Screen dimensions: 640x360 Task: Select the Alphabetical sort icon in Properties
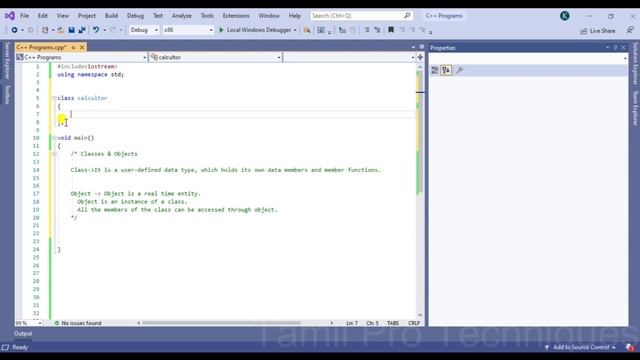point(446,70)
